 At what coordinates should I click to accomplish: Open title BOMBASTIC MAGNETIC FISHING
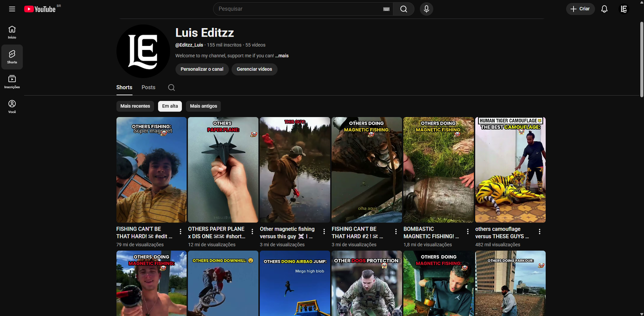click(431, 233)
